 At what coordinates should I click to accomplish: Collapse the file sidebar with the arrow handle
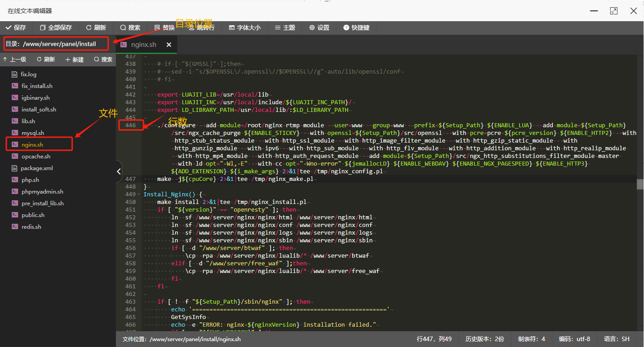[119, 171]
